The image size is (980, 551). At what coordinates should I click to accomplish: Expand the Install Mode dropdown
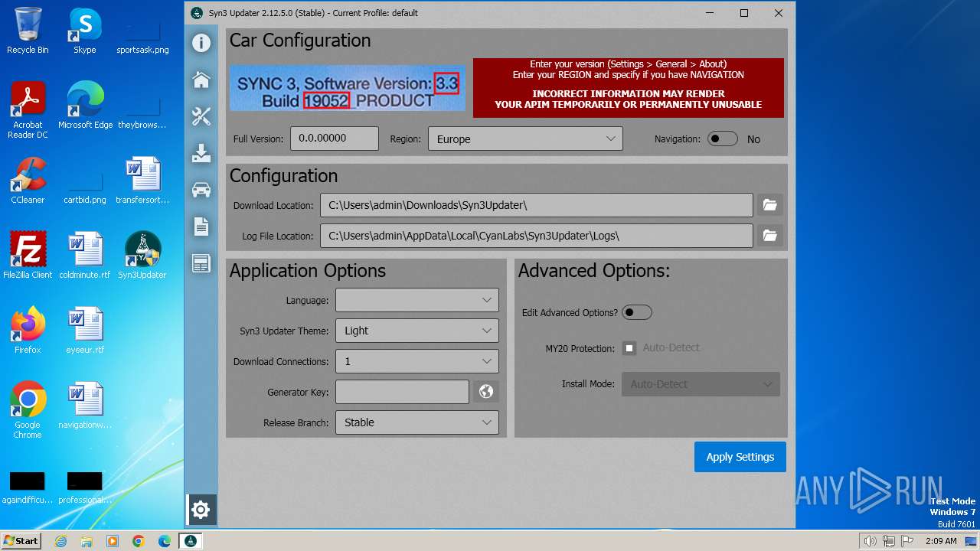(x=701, y=384)
